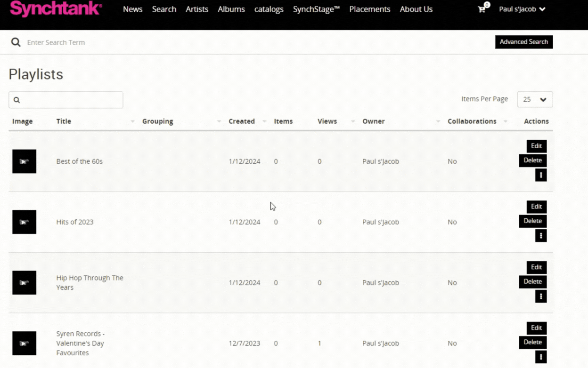Click the Best of the 60s playlist thumbnail
This screenshot has width=588, height=368.
point(24,161)
